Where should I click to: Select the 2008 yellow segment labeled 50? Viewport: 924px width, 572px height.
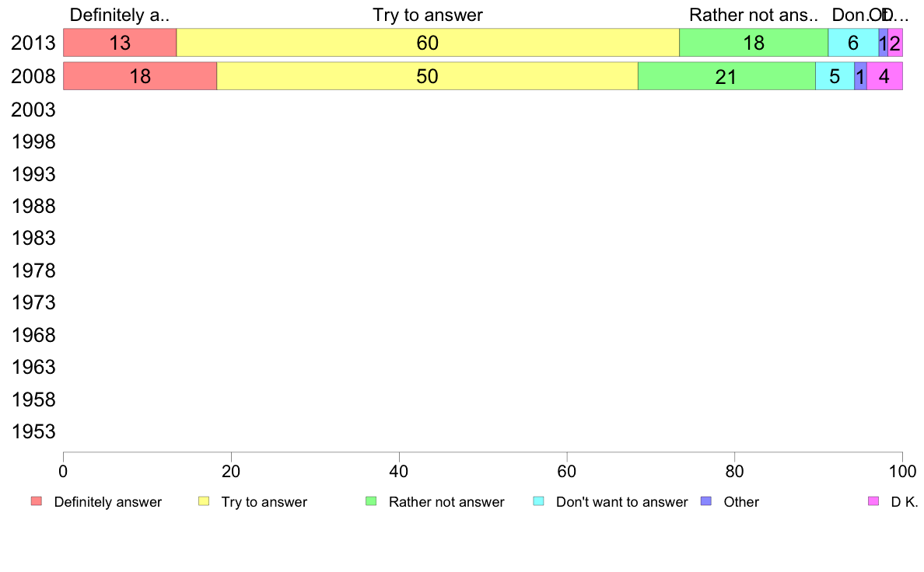(x=427, y=76)
